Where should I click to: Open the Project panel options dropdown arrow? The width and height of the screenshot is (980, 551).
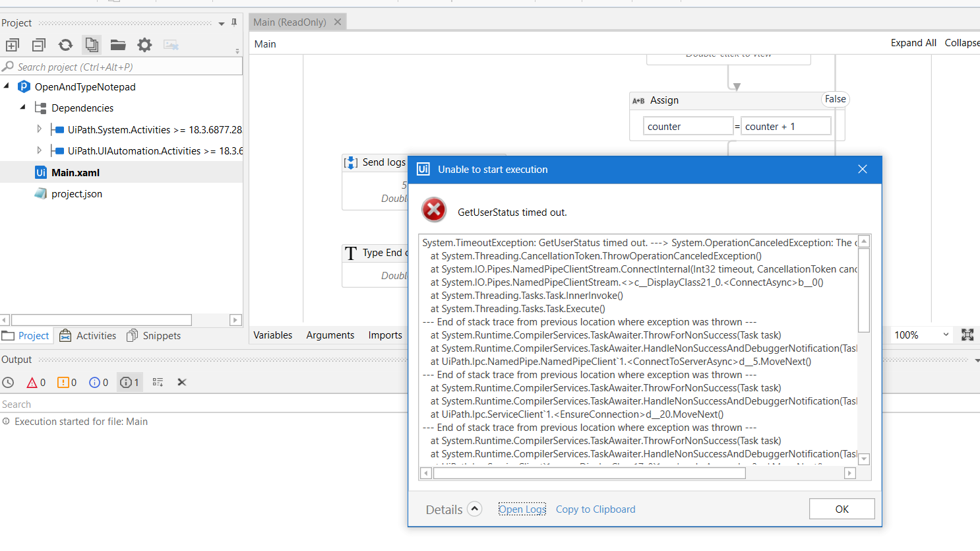click(x=222, y=24)
